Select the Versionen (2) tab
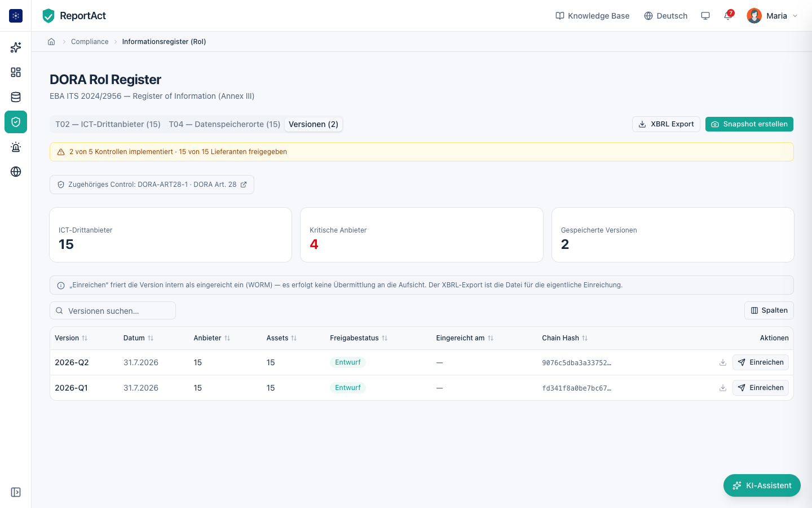Viewport: 812px width, 508px height. tap(314, 124)
